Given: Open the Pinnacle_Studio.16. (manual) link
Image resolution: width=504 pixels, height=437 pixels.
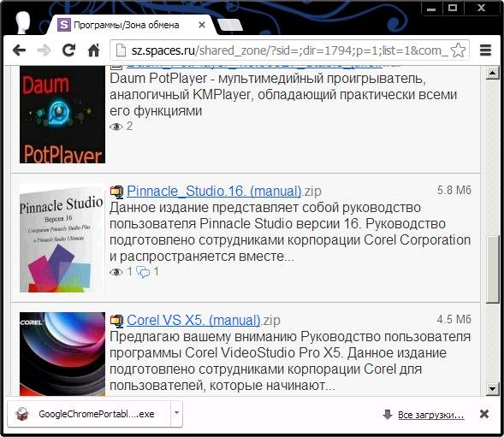Looking at the screenshot, I should point(214,192).
